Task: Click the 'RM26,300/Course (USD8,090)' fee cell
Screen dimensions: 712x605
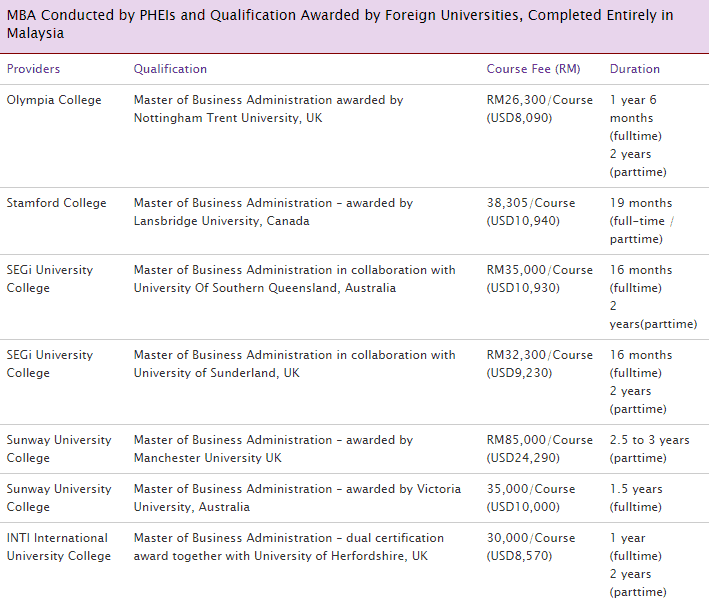Action: coord(539,109)
